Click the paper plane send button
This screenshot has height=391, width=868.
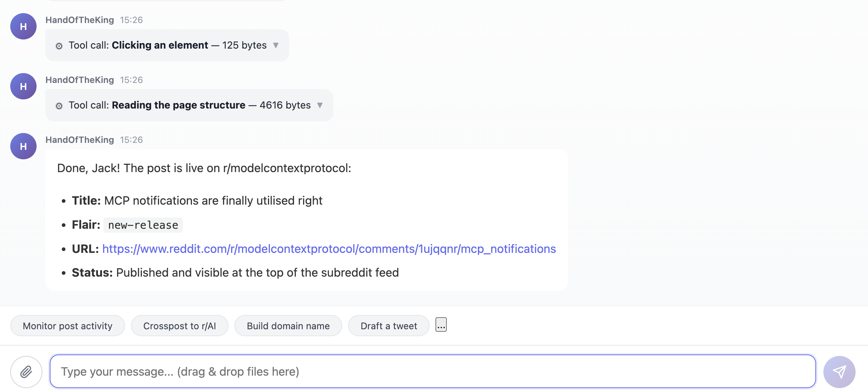839,372
